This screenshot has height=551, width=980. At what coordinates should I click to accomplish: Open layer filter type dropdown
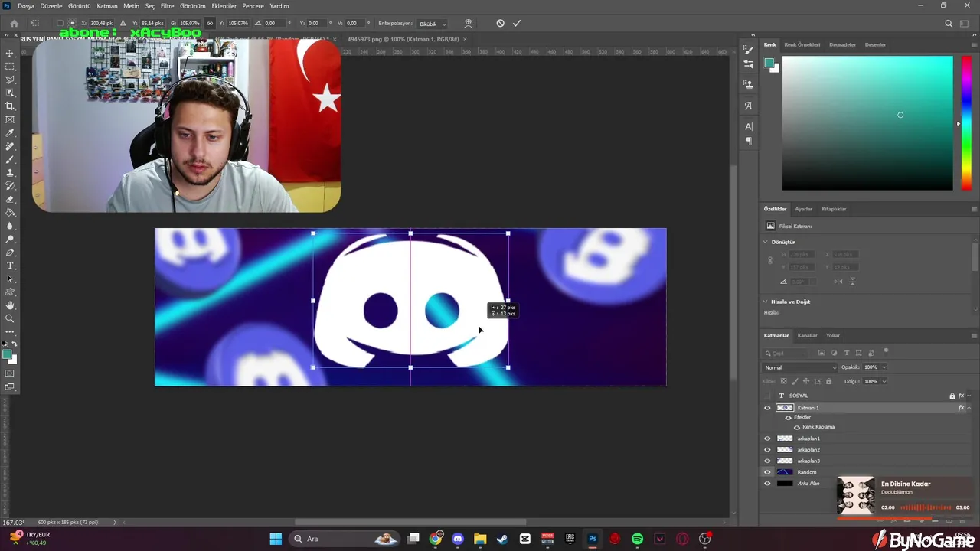[x=785, y=353]
